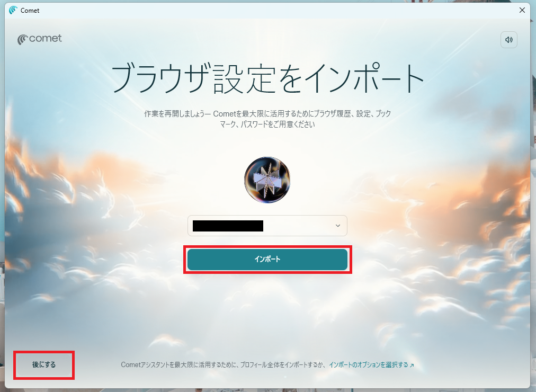Viewport: 536px width, 392px height.
Task: Click the Comet title bar app icon
Action: point(13,10)
